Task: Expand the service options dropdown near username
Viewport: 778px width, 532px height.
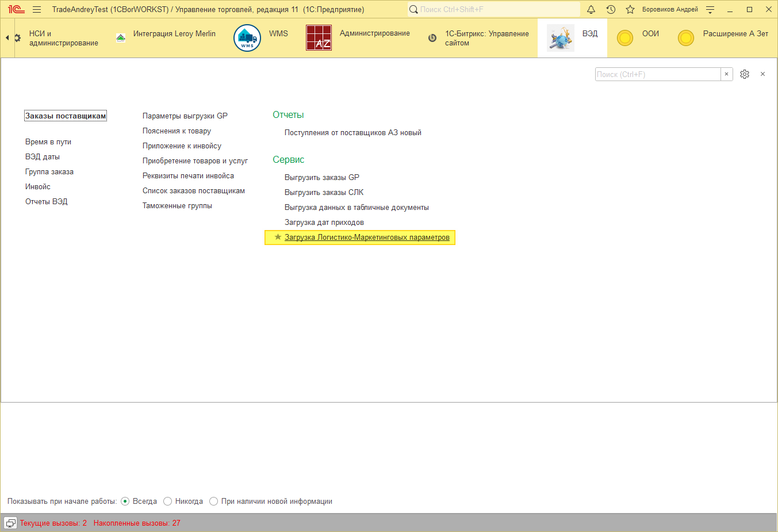Action: 710,9
